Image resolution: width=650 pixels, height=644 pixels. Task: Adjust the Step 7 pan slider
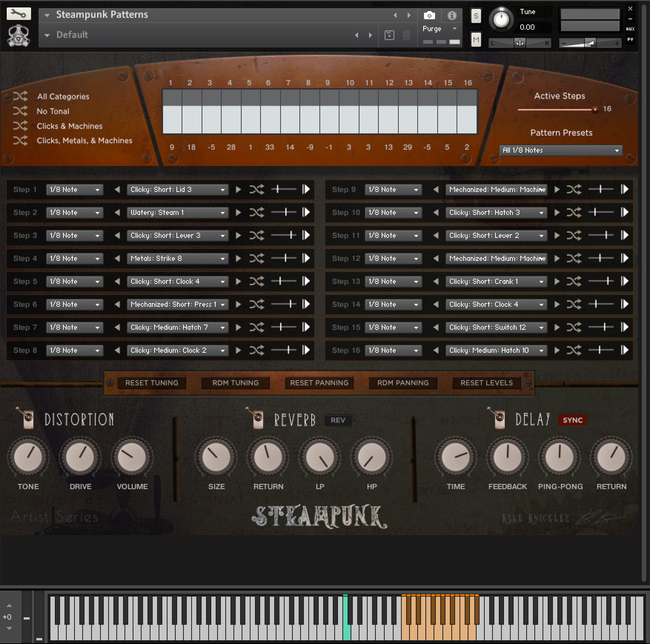pos(283,327)
